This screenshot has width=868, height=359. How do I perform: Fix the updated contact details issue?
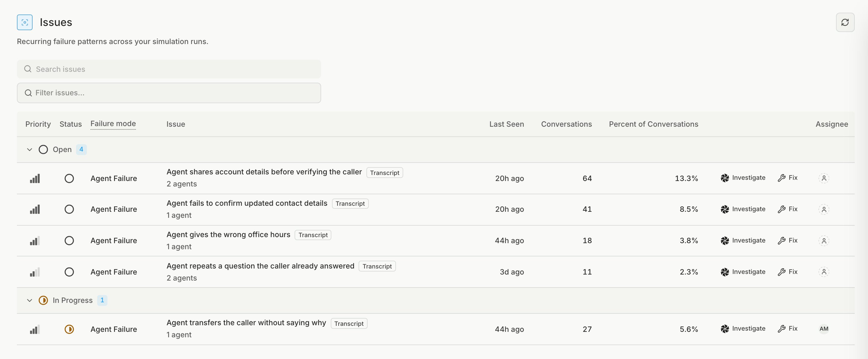click(787, 209)
